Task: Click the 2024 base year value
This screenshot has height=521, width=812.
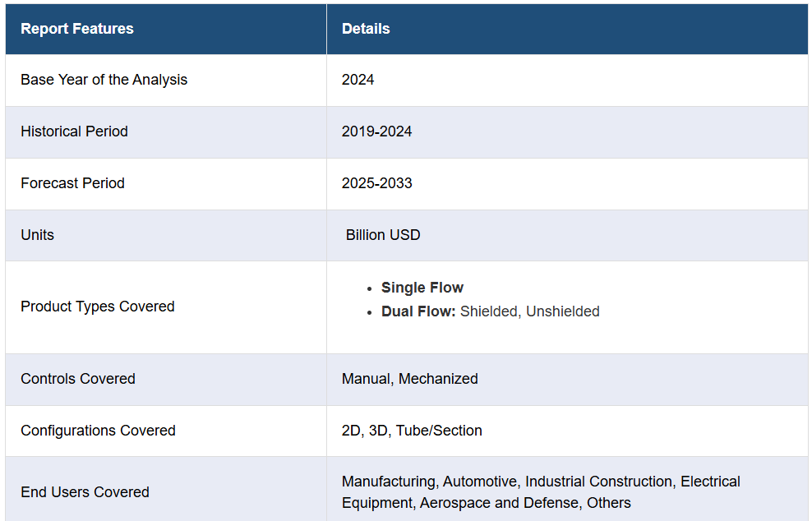Action: pyautogui.click(x=358, y=80)
